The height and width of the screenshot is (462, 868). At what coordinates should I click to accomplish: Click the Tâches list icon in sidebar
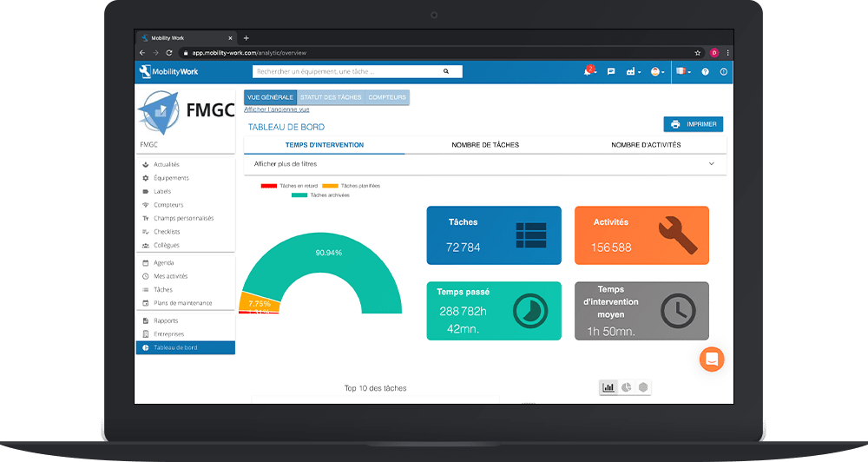pyautogui.click(x=146, y=290)
